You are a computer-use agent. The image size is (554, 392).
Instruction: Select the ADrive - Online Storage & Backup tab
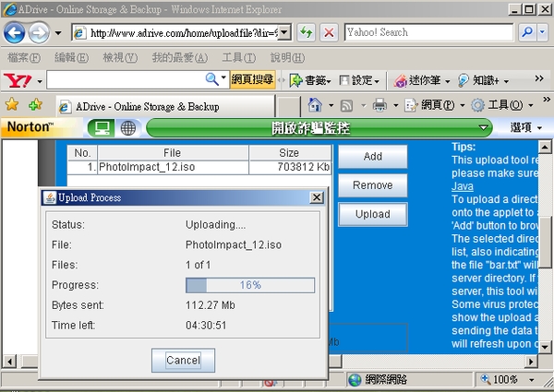point(165,106)
